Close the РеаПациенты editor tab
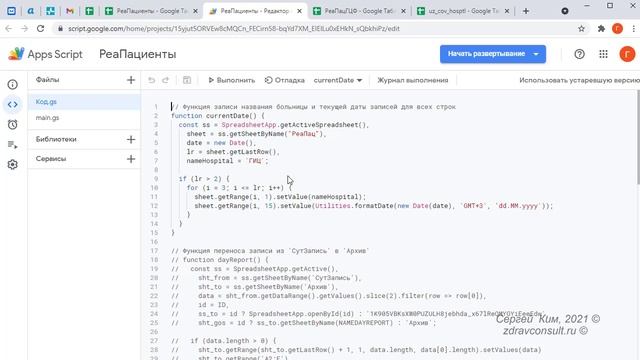This screenshot has width=640, height=360. click(x=299, y=11)
